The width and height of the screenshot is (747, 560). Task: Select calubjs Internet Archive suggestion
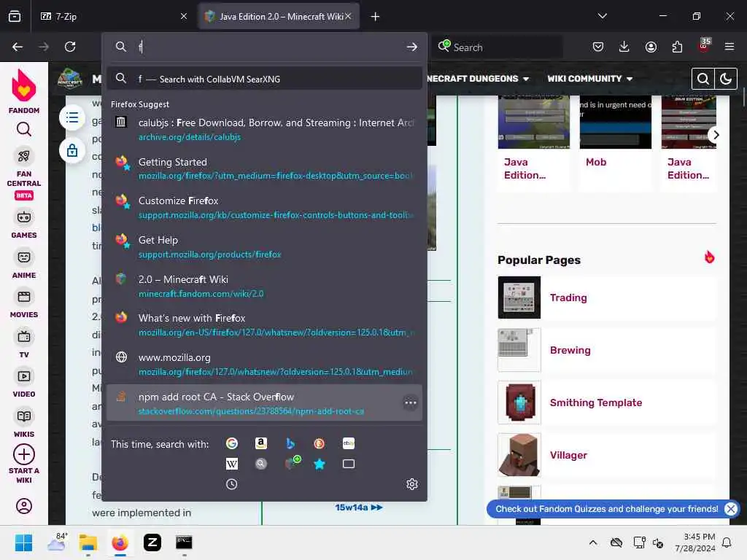click(x=264, y=130)
